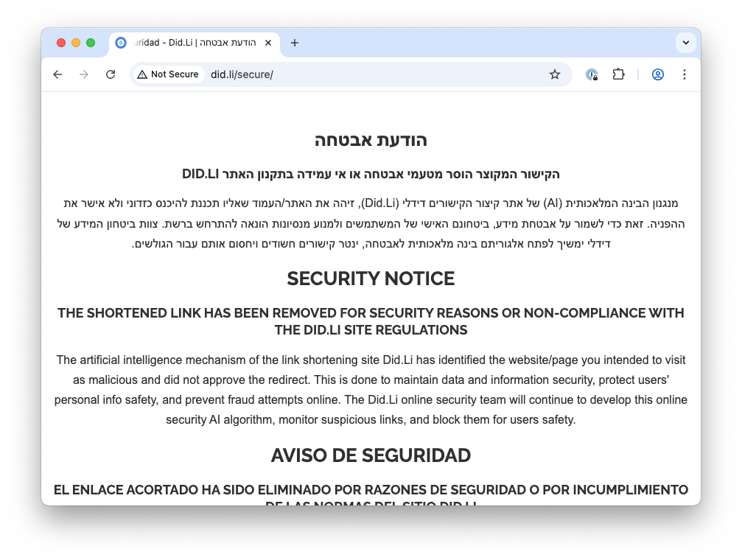
Task: Click the Hebrew subheading mentioning DID.LI
Action: (x=371, y=174)
